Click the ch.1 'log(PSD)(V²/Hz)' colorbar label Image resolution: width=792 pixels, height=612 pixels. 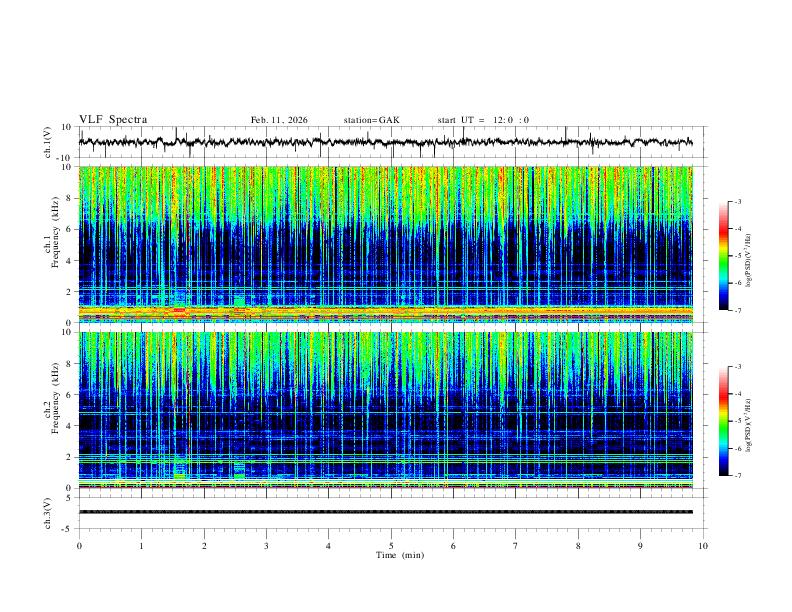click(x=748, y=261)
